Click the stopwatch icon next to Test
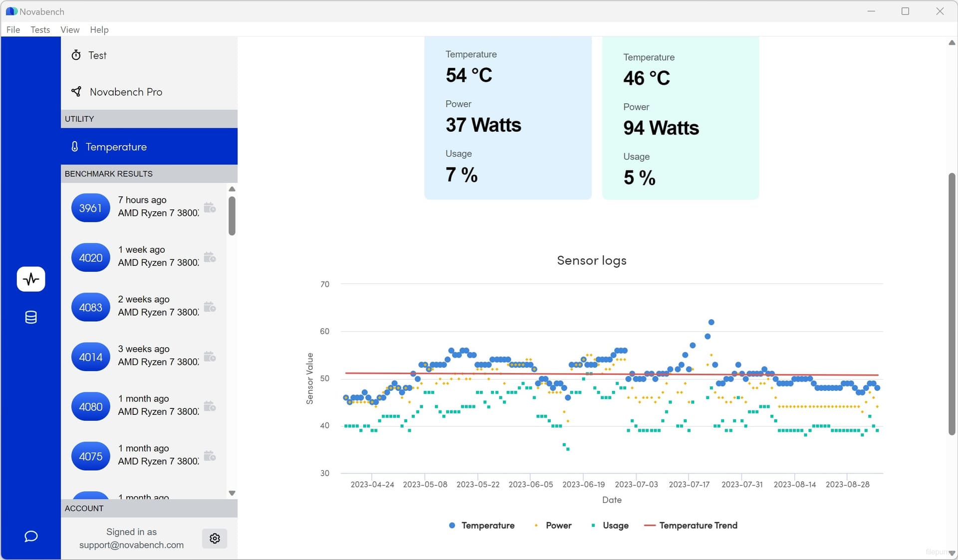The image size is (958, 560). point(76,55)
